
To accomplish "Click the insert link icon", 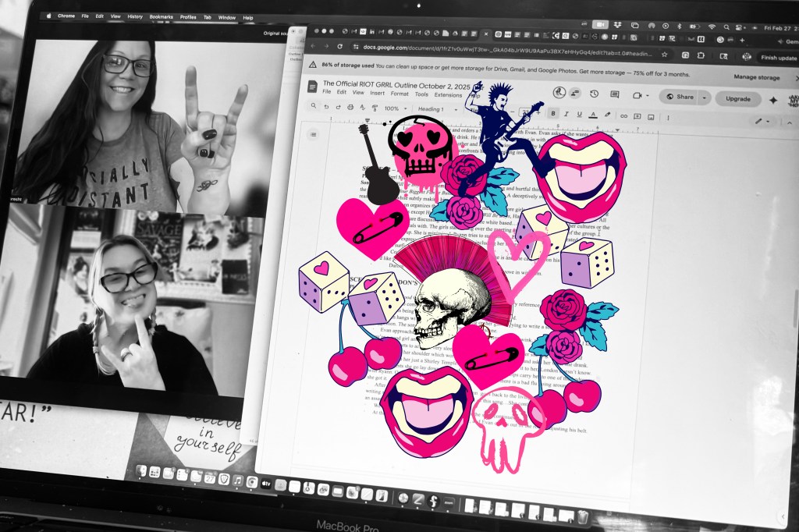I will click(623, 115).
